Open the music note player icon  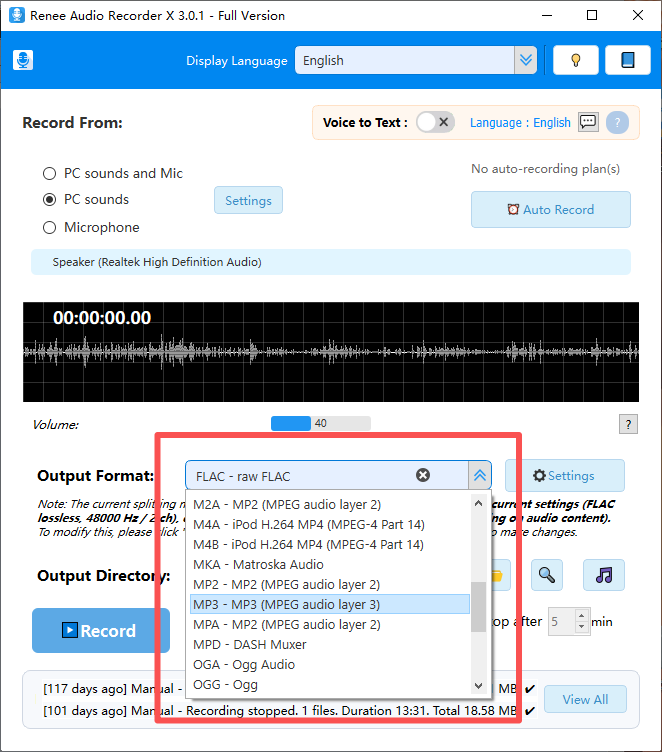coord(604,575)
